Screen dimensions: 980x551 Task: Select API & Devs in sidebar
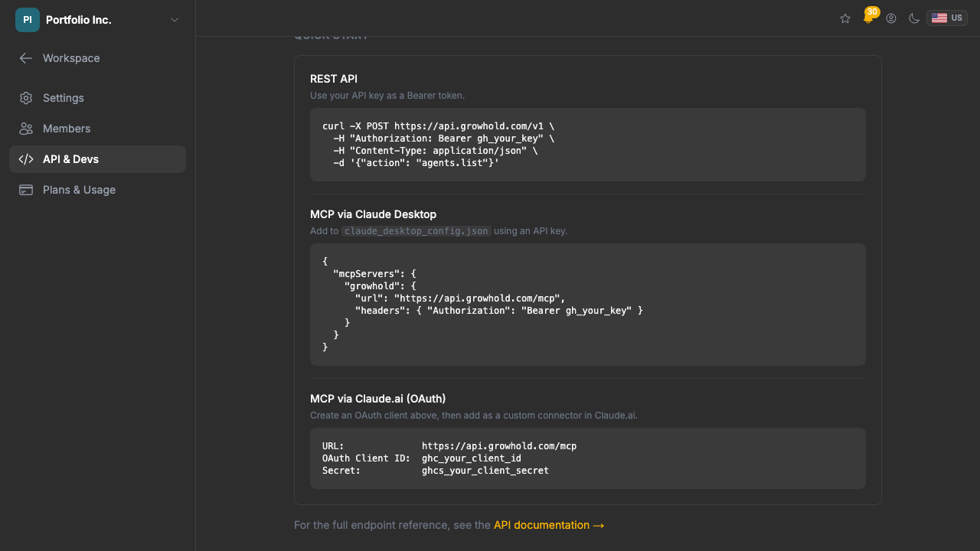click(97, 159)
